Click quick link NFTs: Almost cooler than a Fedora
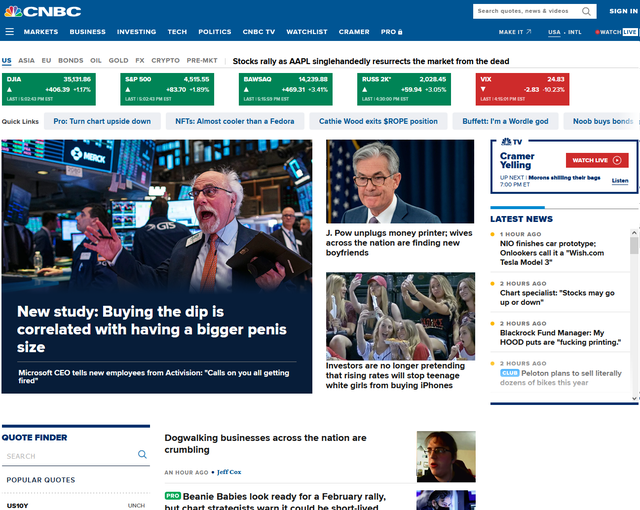The width and height of the screenshot is (640, 510). [x=235, y=121]
